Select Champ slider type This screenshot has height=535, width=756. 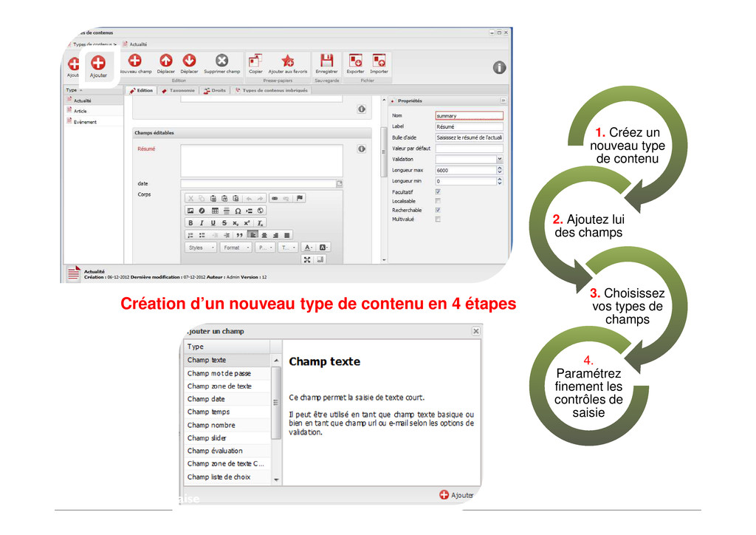[x=227, y=438]
